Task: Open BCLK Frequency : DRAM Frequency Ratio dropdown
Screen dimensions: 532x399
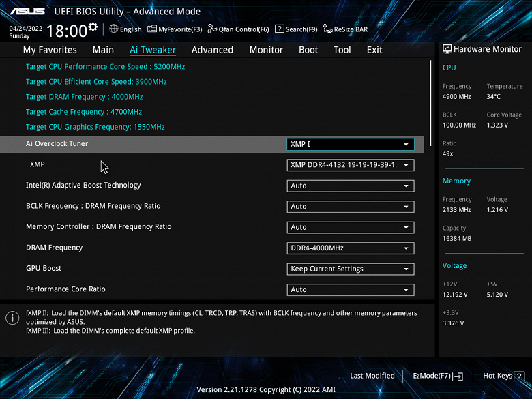Action: [x=351, y=207]
